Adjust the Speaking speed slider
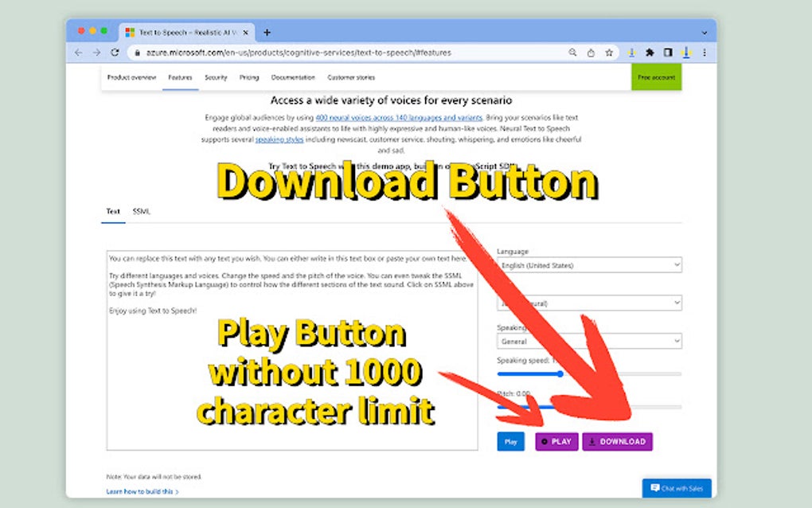Screen dimensions: 812x508 (x=589, y=374)
